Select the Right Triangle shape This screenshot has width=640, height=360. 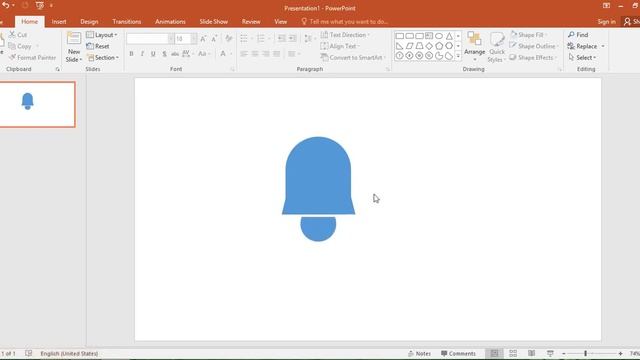pos(400,46)
